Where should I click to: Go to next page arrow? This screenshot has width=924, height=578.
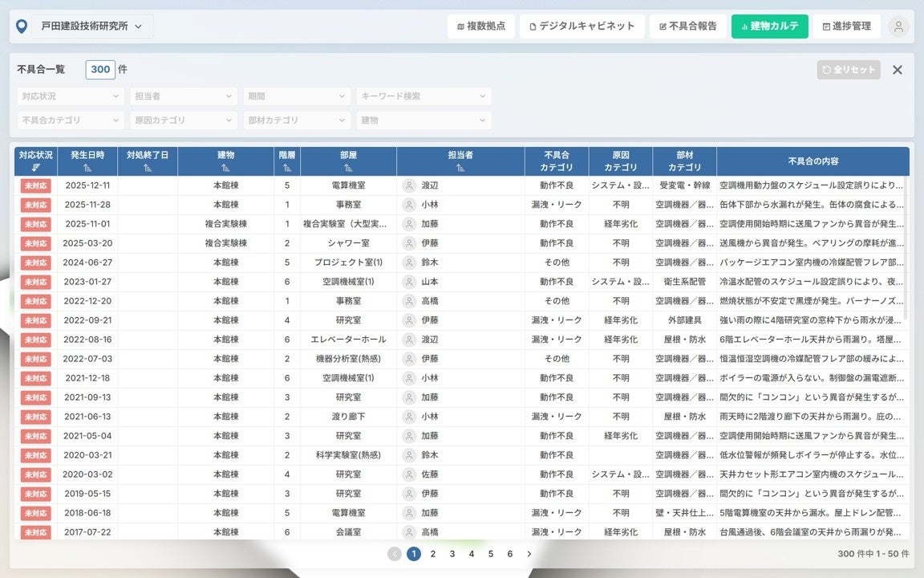pos(529,554)
